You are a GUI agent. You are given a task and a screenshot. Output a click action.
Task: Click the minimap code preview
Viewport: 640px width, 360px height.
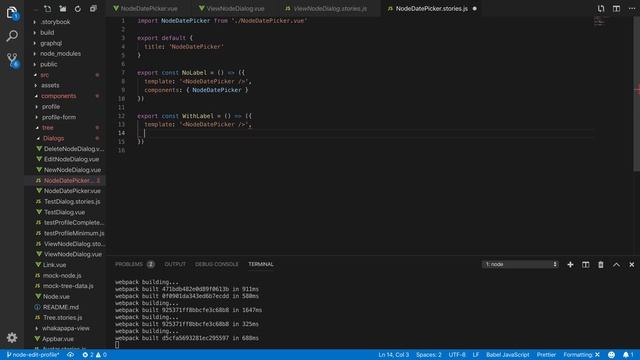tap(599, 21)
